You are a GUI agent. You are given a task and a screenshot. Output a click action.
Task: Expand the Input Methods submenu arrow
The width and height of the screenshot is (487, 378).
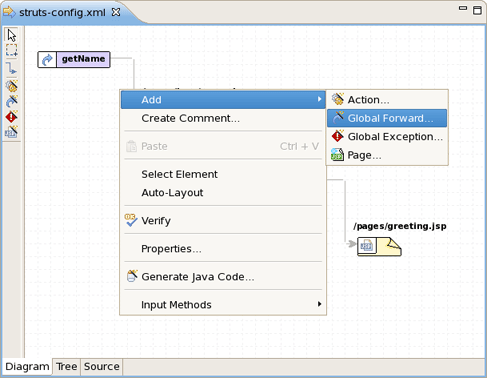(319, 304)
